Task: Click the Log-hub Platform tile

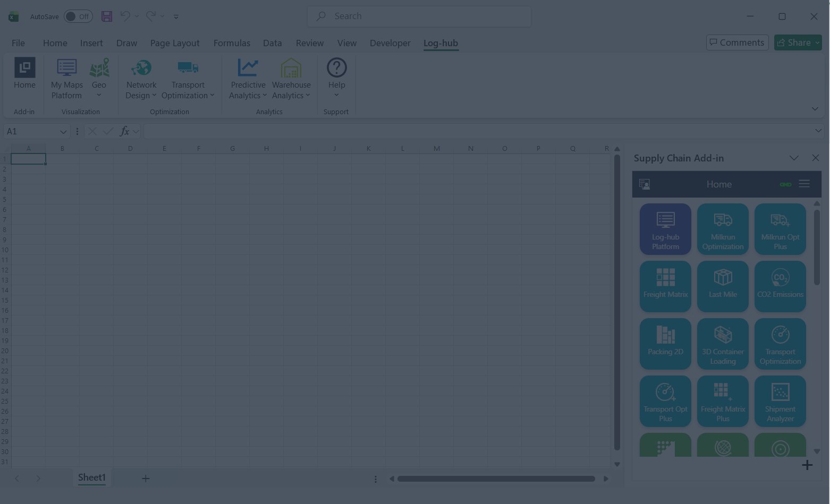Action: [665, 229]
